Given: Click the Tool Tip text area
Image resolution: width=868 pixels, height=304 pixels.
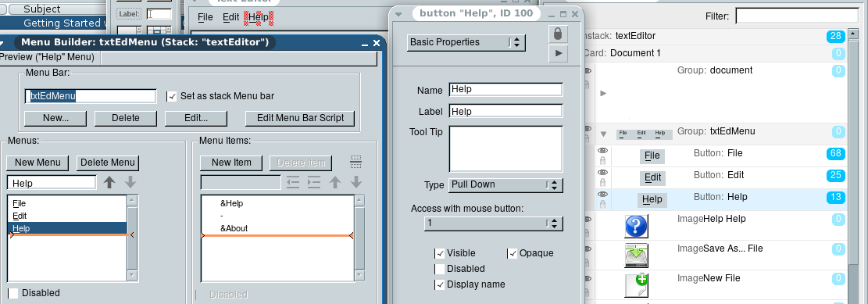Looking at the screenshot, I should [x=506, y=149].
